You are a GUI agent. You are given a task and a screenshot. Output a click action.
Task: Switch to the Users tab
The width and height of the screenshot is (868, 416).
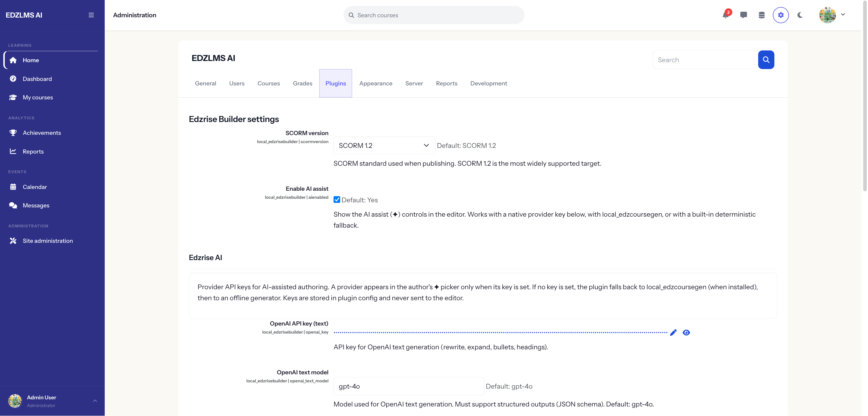[236, 83]
